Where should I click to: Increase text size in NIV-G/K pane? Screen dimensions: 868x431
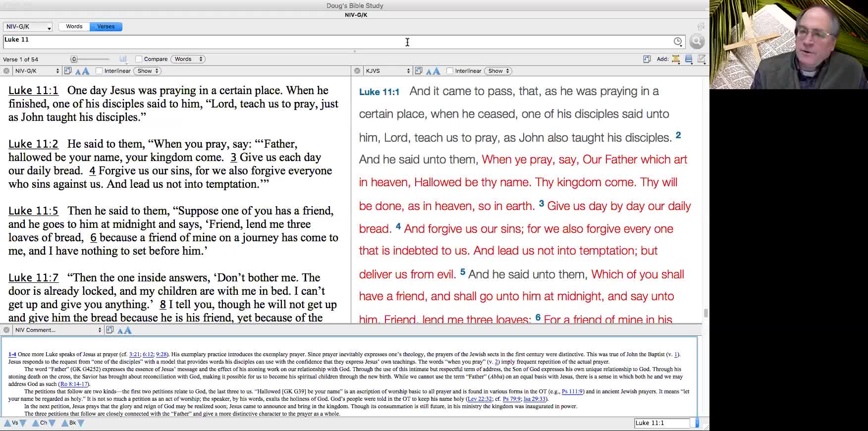click(x=86, y=71)
